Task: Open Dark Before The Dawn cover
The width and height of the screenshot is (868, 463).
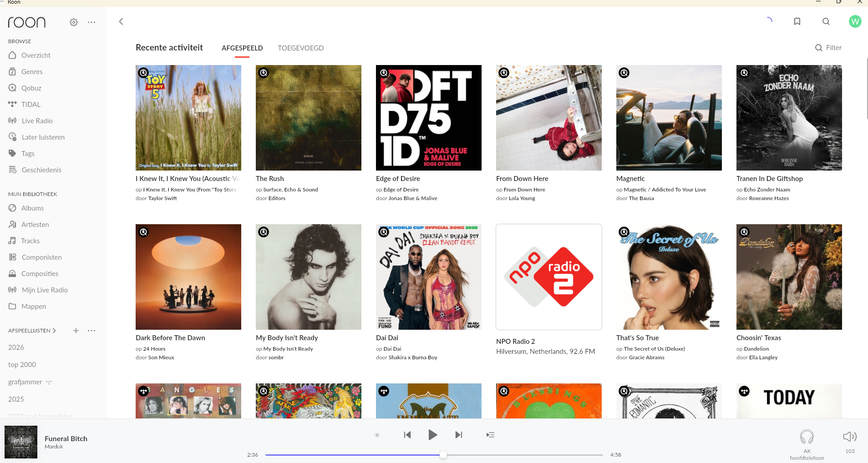Action: pos(188,277)
